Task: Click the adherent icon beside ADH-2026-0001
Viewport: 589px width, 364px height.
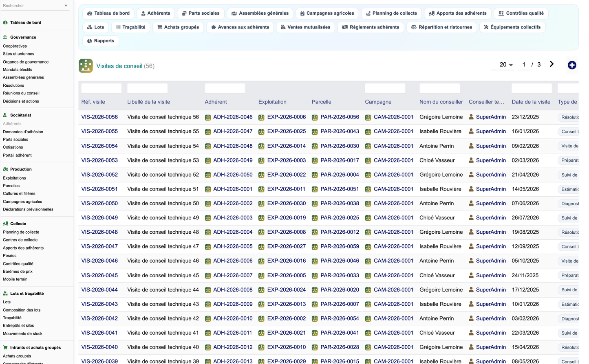Action: tap(208, 189)
